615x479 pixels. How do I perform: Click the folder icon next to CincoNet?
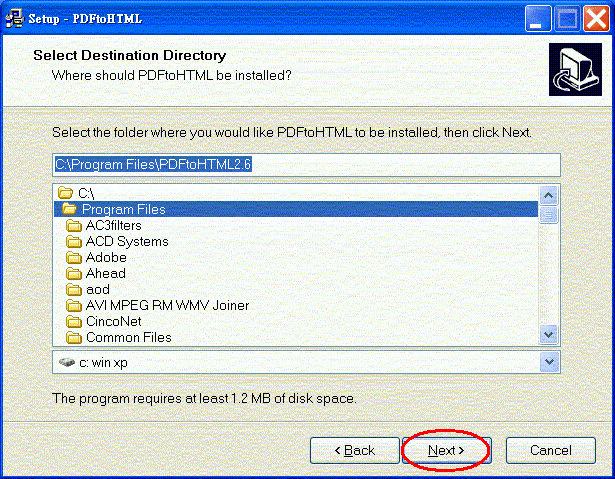click(74, 322)
